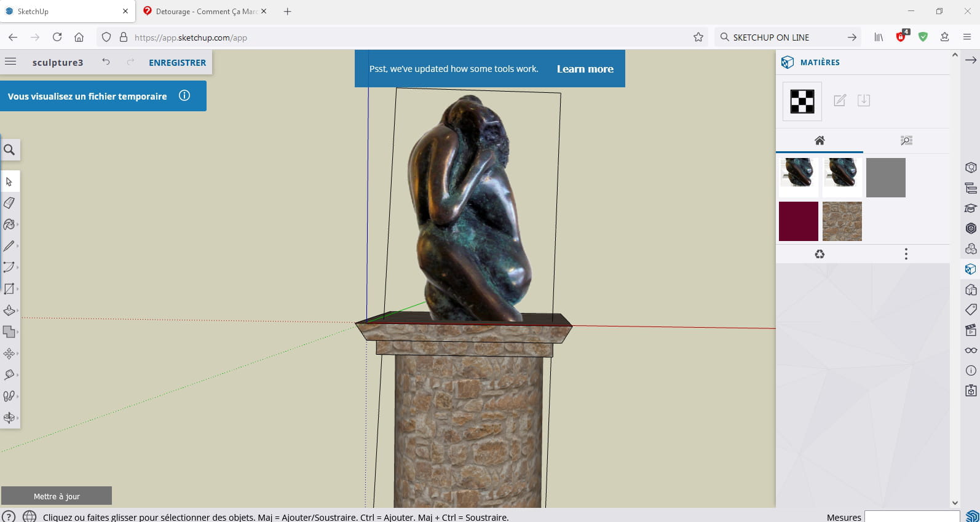Viewport: 980px width, 522px height.
Task: Pick the Move tool with four arrows
Action: 9,354
